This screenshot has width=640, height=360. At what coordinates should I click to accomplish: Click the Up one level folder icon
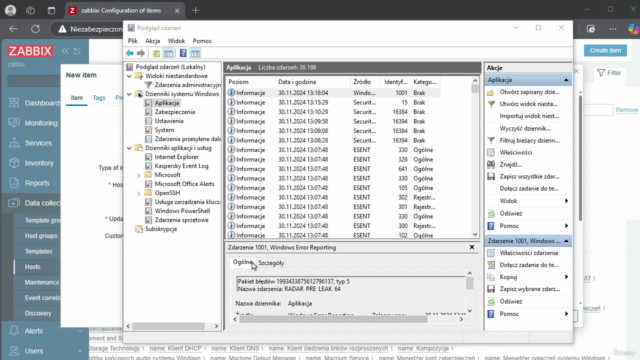[x=156, y=53]
